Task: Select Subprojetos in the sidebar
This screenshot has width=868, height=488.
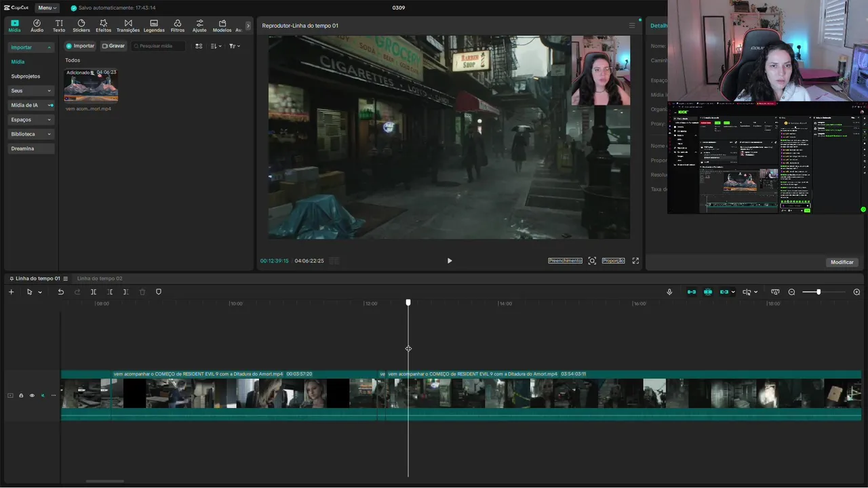Action: [x=26, y=77]
